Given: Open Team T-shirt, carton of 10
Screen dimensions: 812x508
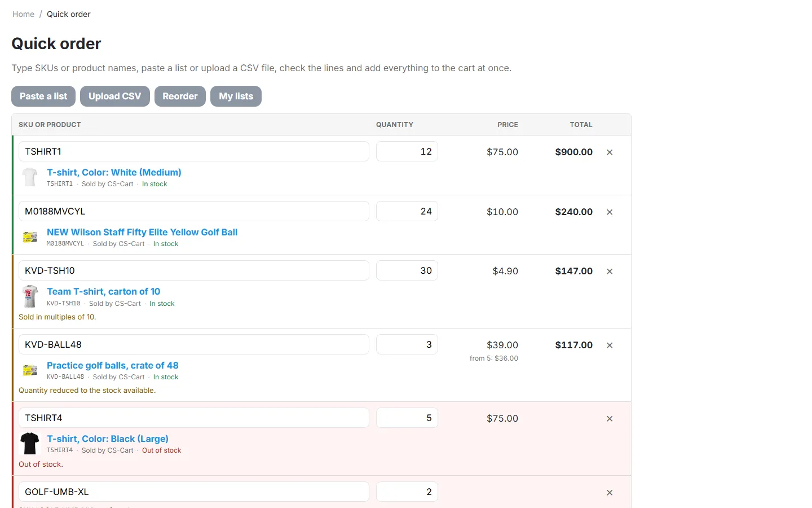Looking at the screenshot, I should point(104,291).
